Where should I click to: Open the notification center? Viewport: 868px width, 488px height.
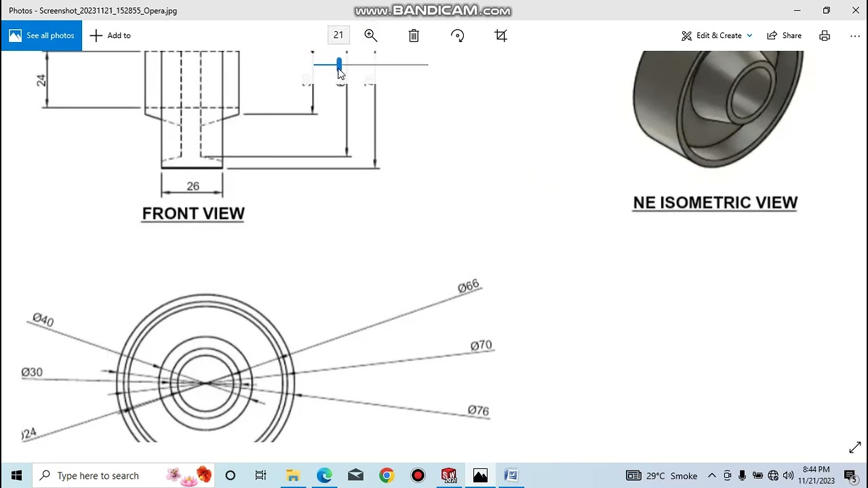(x=851, y=476)
